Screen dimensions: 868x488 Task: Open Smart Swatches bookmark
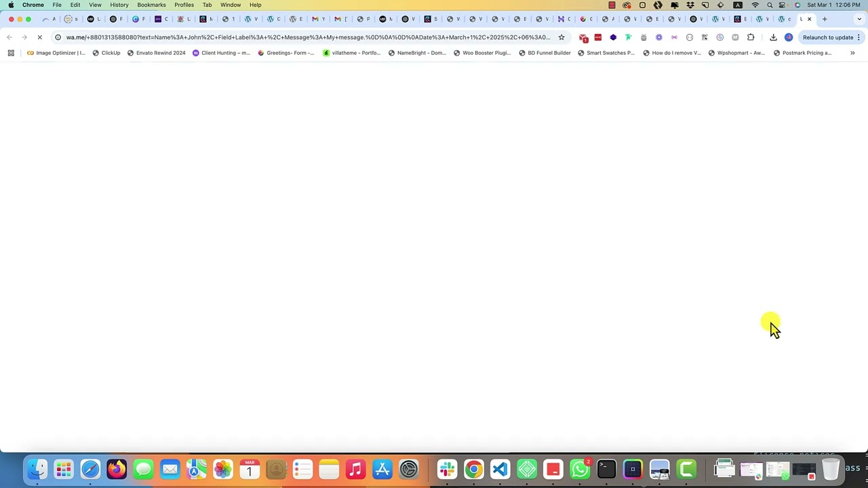click(606, 53)
